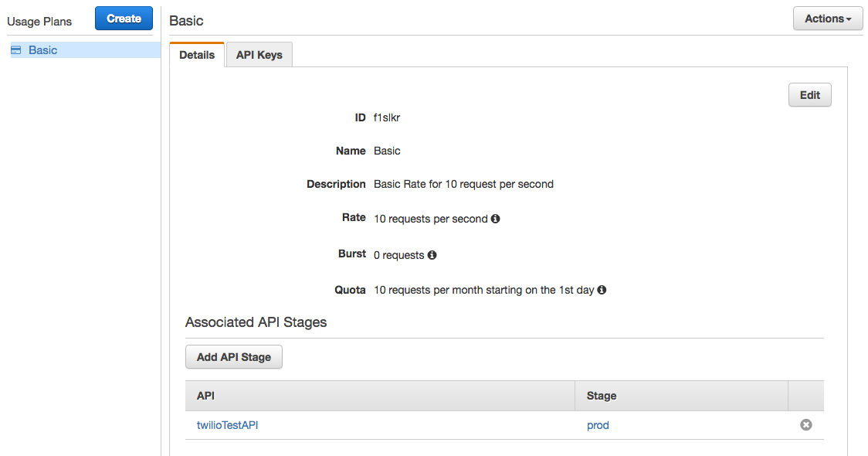Click the Stage column header
Image resolution: width=868 pixels, height=456 pixels.
click(602, 396)
